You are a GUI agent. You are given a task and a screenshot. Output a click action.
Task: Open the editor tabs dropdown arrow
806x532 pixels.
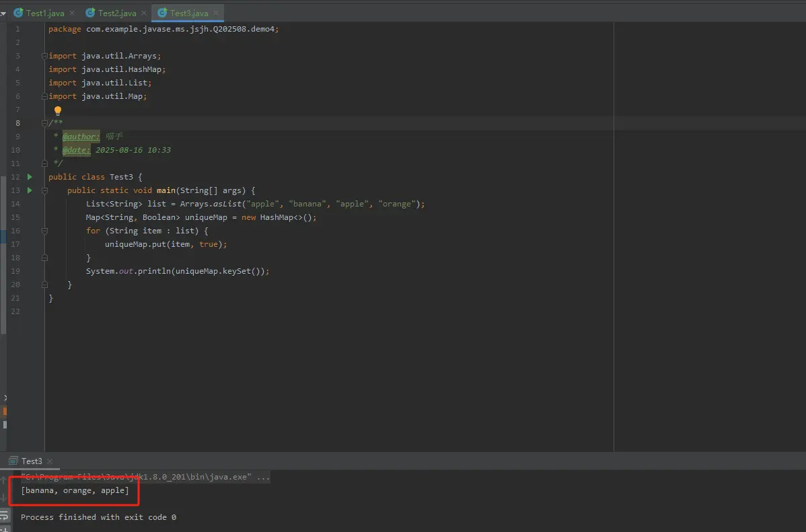pos(3,13)
